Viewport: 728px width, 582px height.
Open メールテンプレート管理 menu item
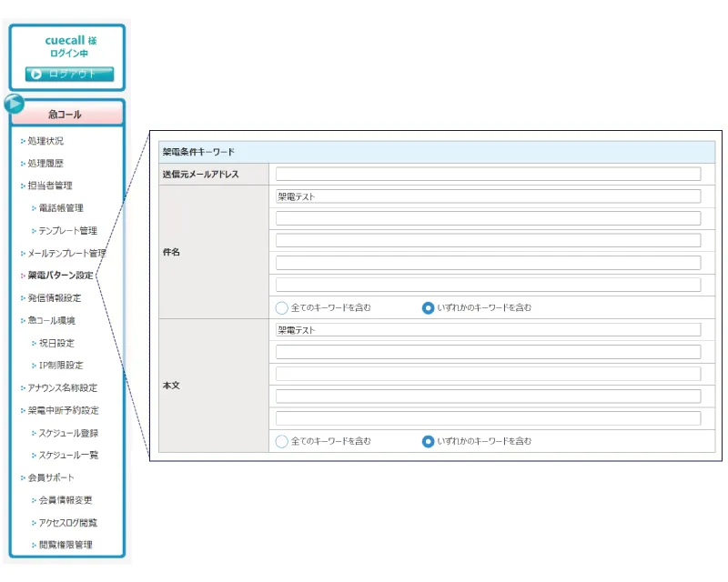coord(66,253)
